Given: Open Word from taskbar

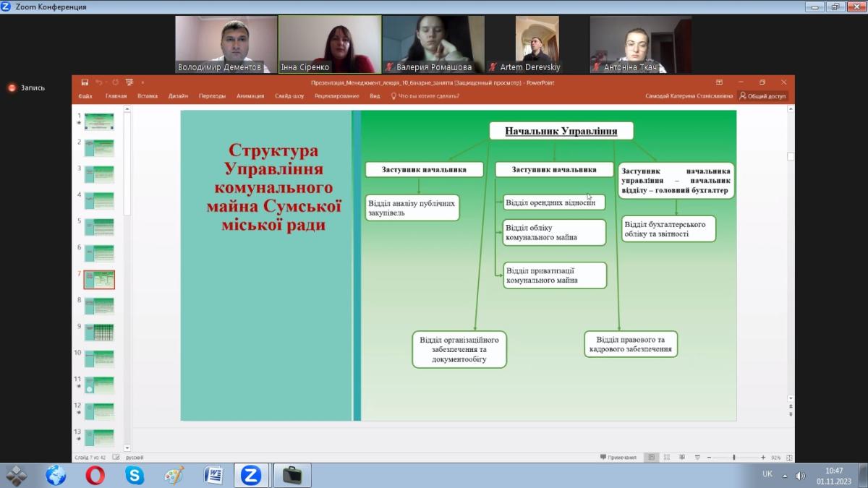Looking at the screenshot, I should pos(213,475).
